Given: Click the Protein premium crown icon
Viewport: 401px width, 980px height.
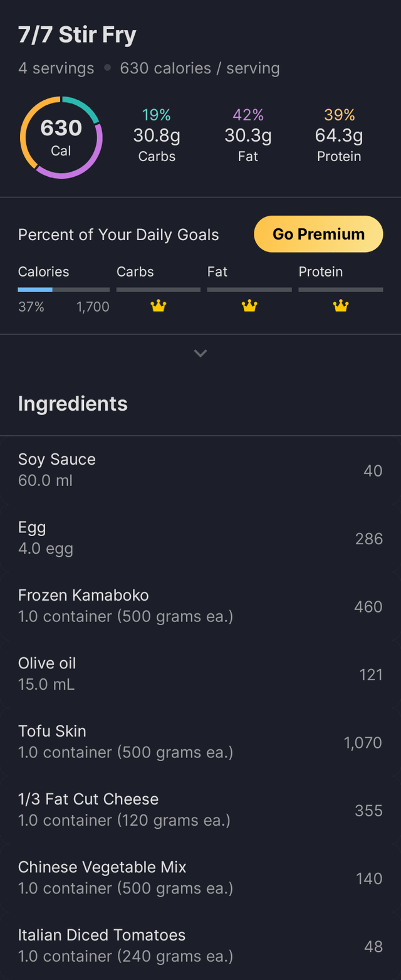Looking at the screenshot, I should click(x=340, y=306).
